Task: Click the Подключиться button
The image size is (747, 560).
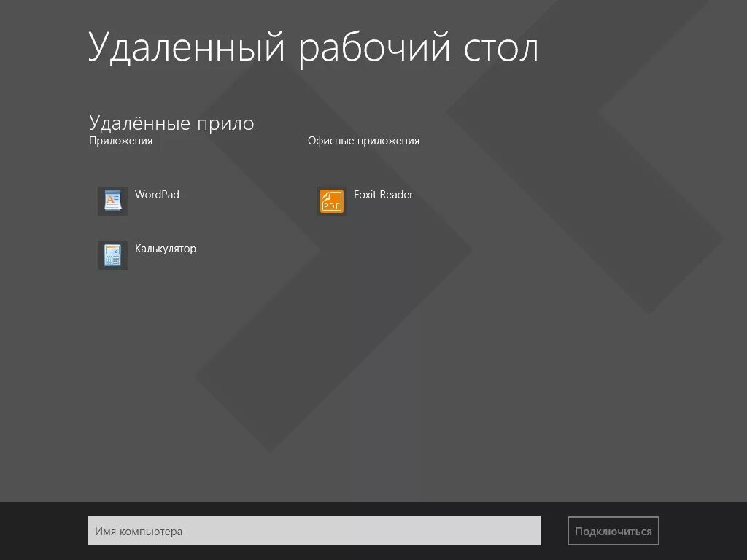Action: tap(613, 531)
